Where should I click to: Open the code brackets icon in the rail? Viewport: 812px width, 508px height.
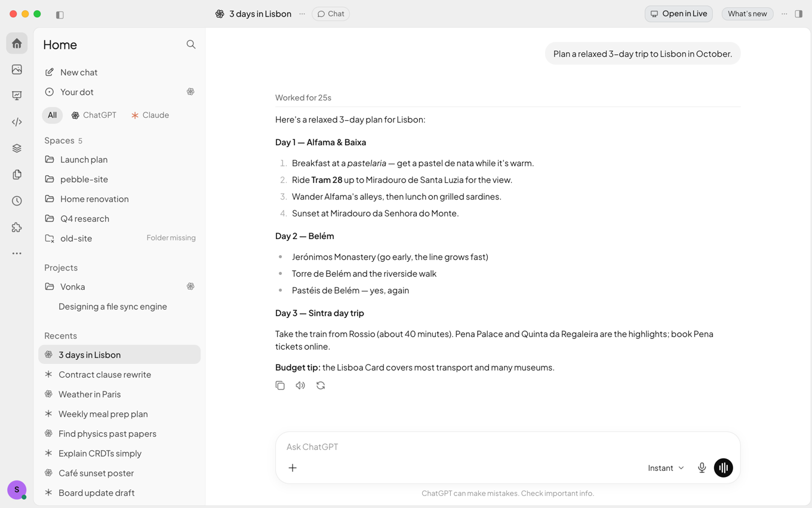coord(17,122)
